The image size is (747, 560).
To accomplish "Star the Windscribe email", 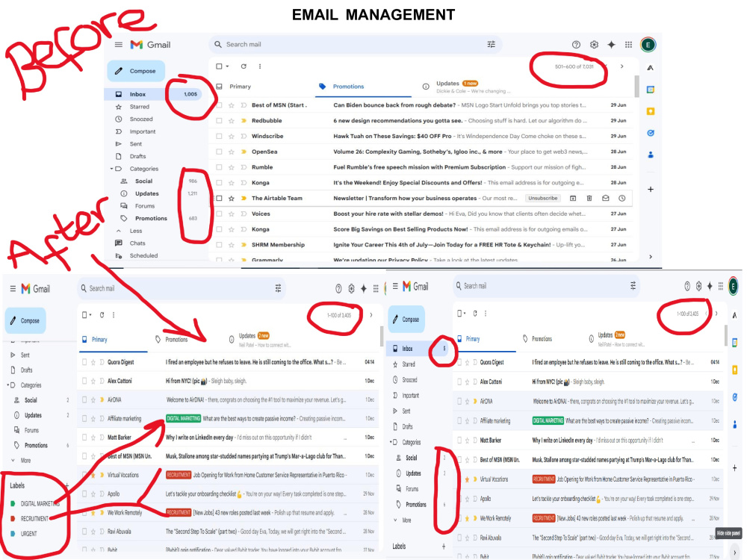I will [x=232, y=136].
